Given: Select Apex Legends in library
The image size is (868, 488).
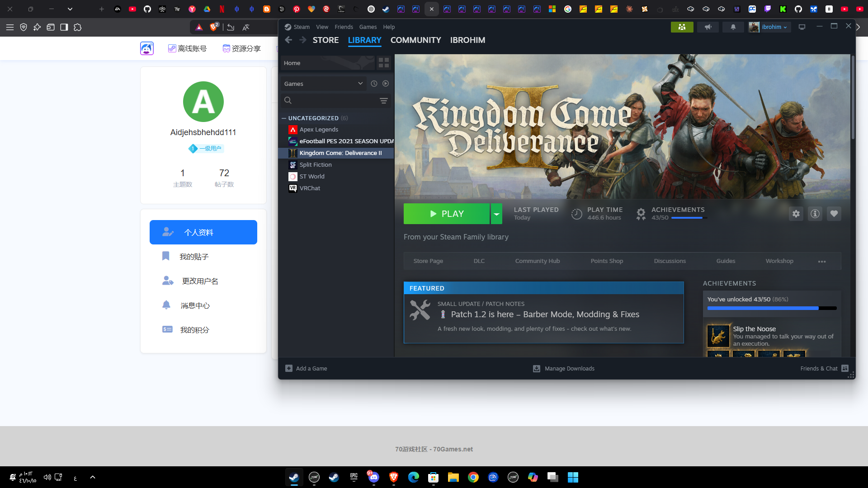Looking at the screenshot, I should tap(336, 130).
